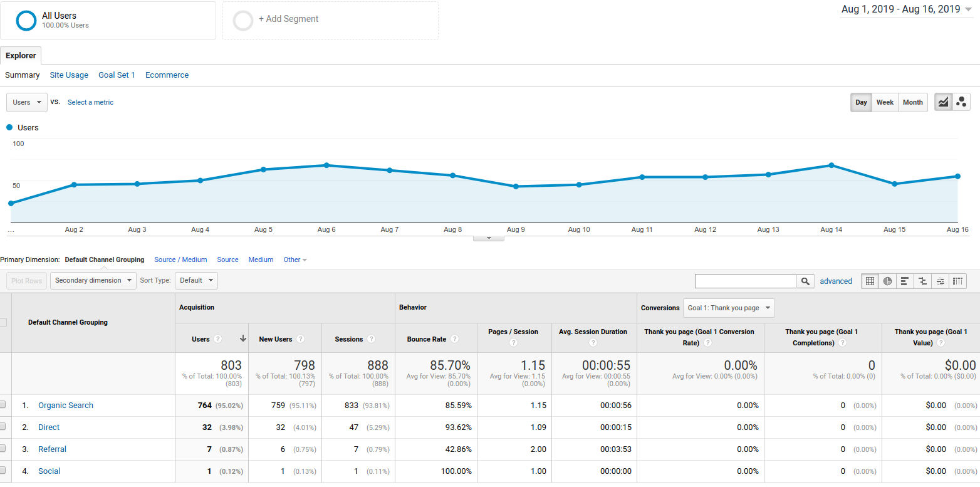Select the pie chart percentage view icon
Screen dimensions: 980x487
pos(887,281)
